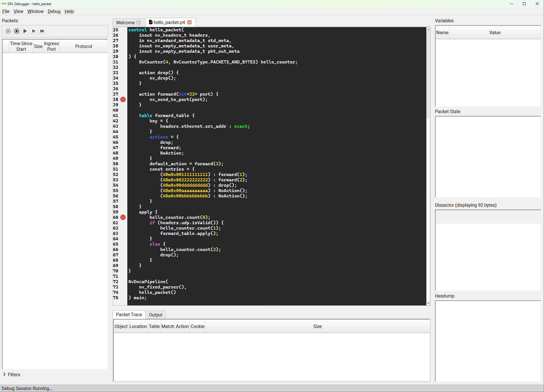Click the line number 63 gutter

[x=116, y=234]
